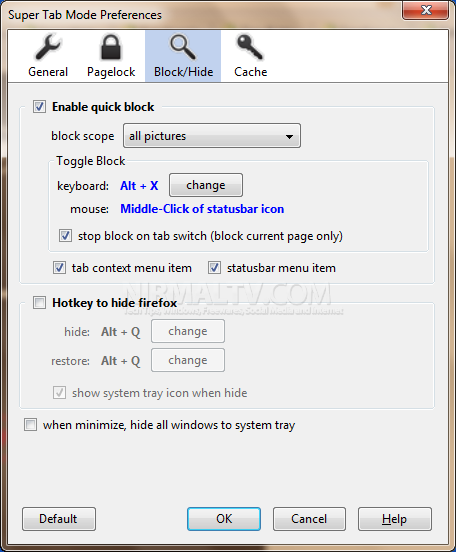456x552 pixels.
Task: Toggle tab context menu item checkbox
Action: pos(59,268)
